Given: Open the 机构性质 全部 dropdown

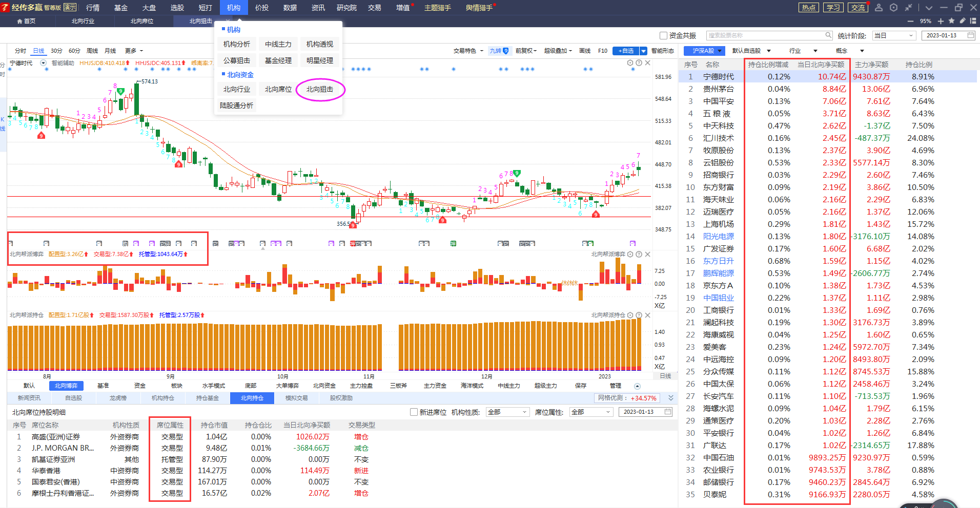Looking at the screenshot, I should click(x=506, y=412).
